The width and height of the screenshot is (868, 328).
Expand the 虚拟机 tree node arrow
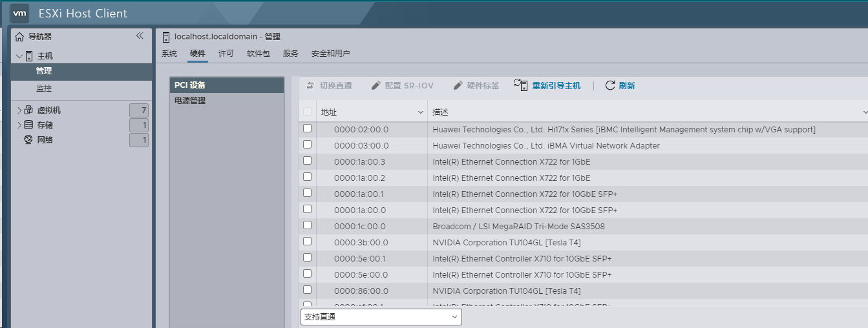pyautogui.click(x=19, y=110)
